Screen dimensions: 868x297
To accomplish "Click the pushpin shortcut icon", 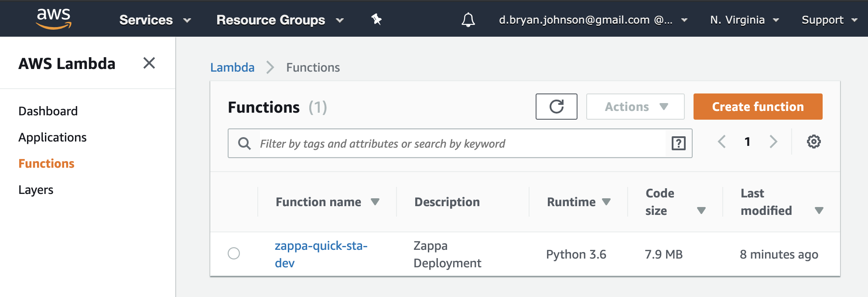I will point(376,19).
